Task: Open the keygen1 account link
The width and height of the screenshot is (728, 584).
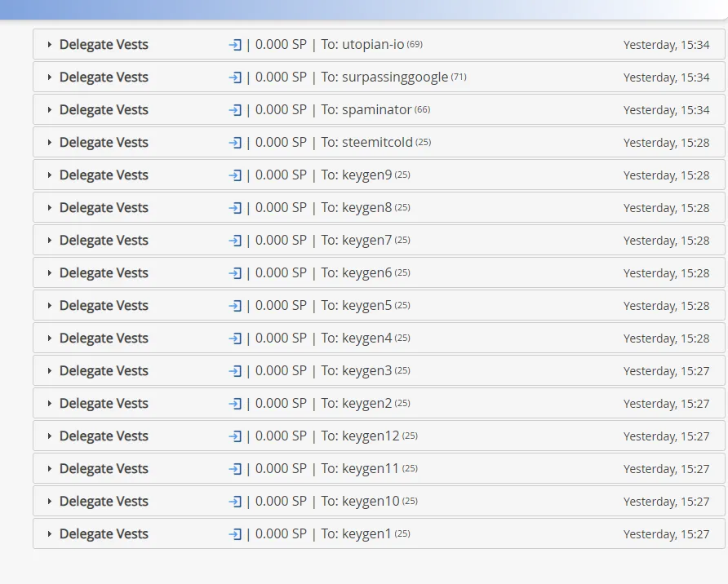Action: click(366, 534)
